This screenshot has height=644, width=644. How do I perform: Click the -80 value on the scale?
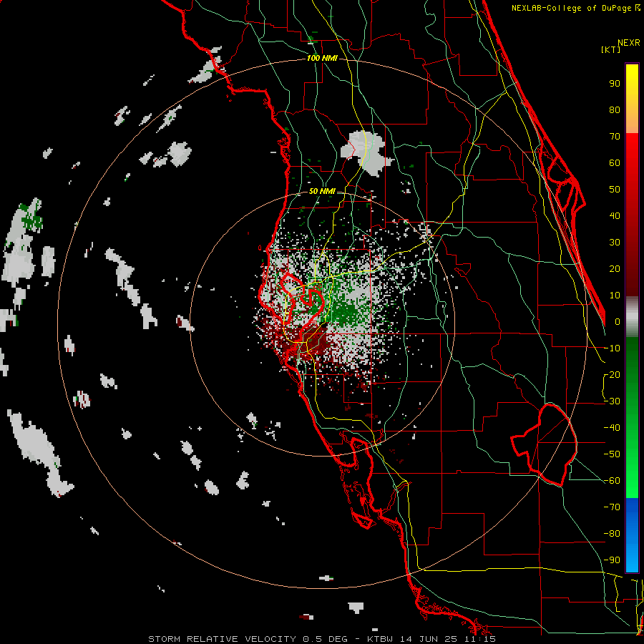coord(612,534)
